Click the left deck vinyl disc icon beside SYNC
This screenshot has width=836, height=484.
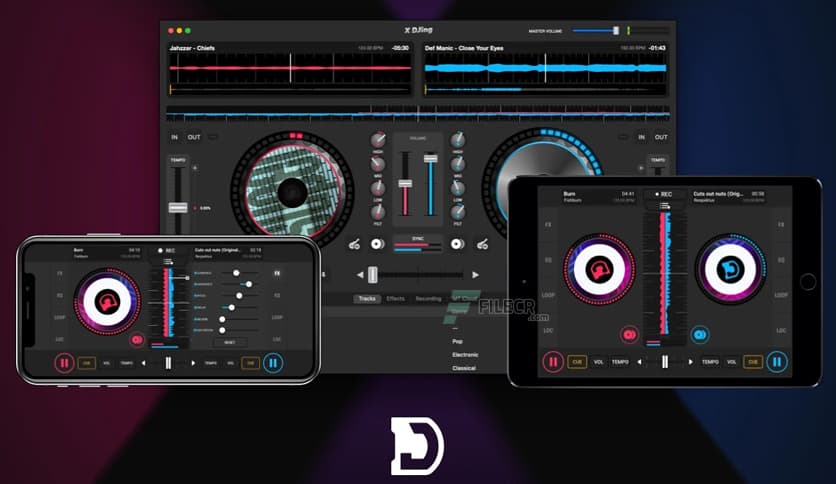(x=377, y=244)
